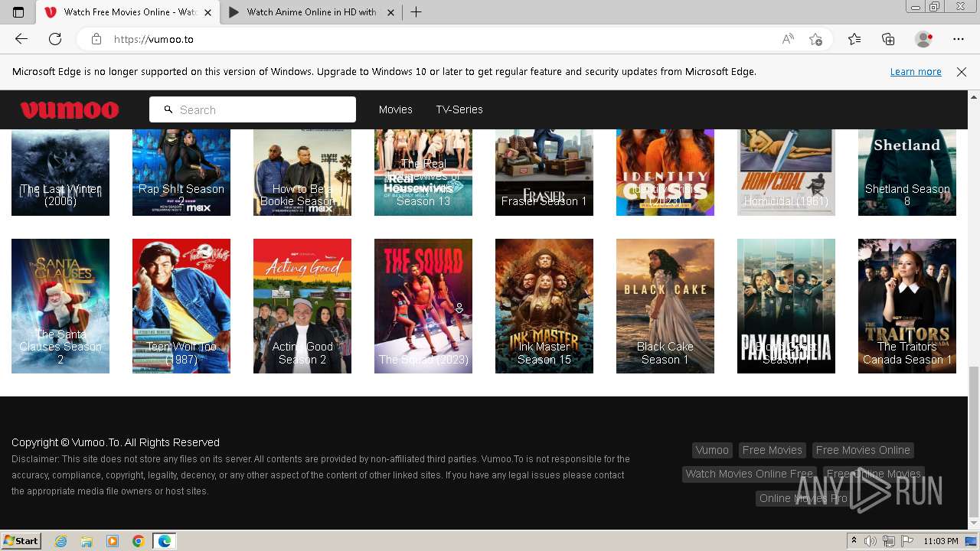Open The Last Winter (2006) poster
Screen dimensions: 980x551
pos(60,173)
